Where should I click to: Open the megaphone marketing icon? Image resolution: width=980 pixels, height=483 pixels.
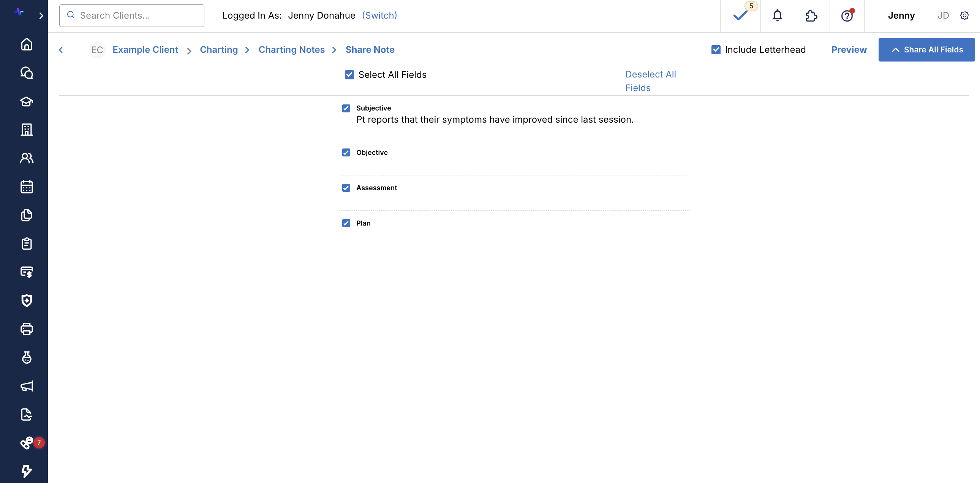pyautogui.click(x=27, y=386)
